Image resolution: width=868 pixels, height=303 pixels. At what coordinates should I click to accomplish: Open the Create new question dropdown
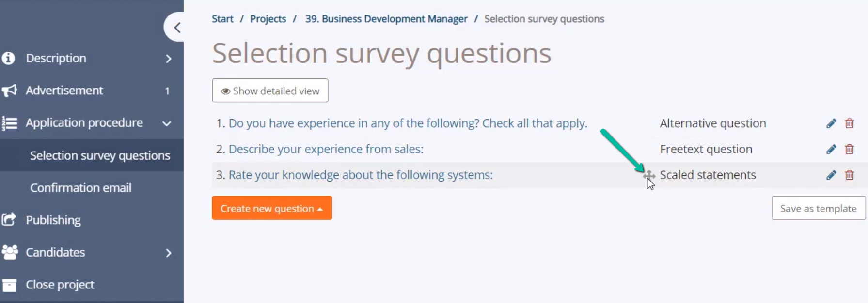point(272,208)
